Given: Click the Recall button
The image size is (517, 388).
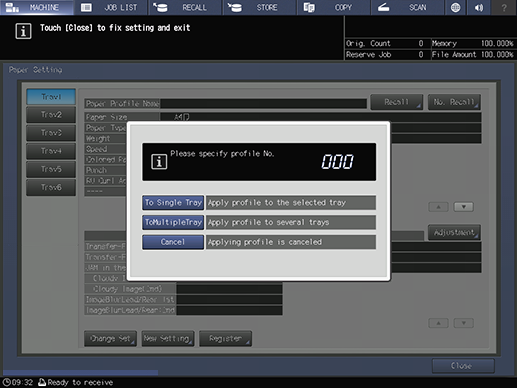Looking at the screenshot, I should [397, 102].
